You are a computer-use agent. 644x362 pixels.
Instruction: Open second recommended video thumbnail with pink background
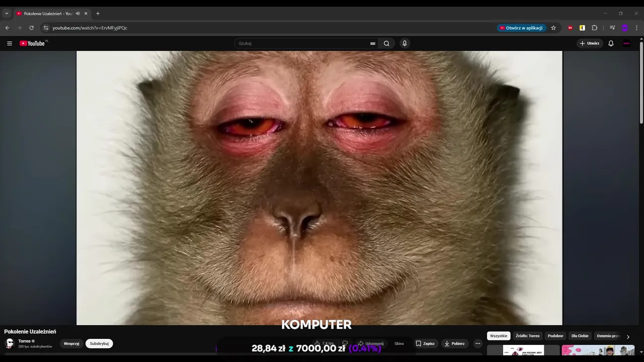[x=598, y=350]
